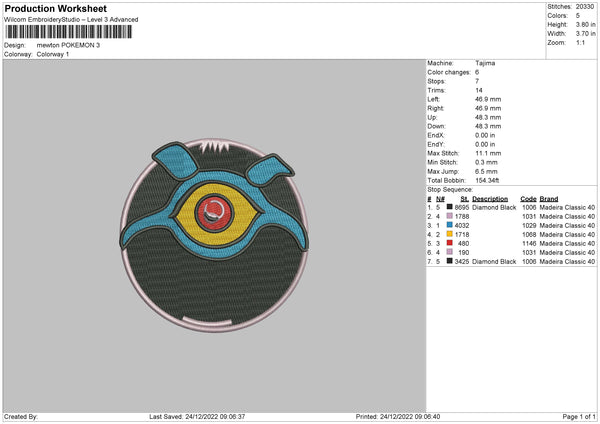Click the Max Stitch value '11.1 mm'

coord(488,153)
